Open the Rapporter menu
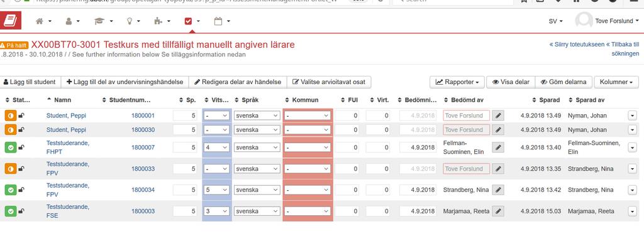The image size is (644, 236). 457,82
